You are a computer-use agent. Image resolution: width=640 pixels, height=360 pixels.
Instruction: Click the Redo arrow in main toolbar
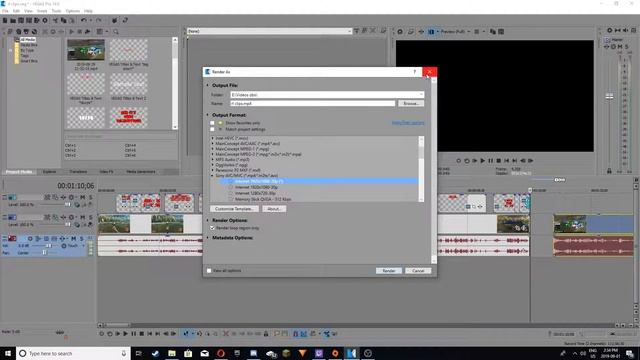point(98,20)
